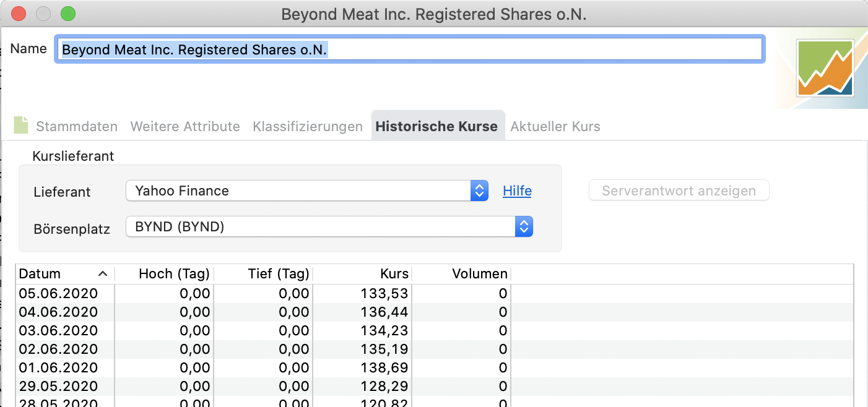Click the Portfolio Performance chart logo icon
The image size is (868, 407).
[825, 68]
